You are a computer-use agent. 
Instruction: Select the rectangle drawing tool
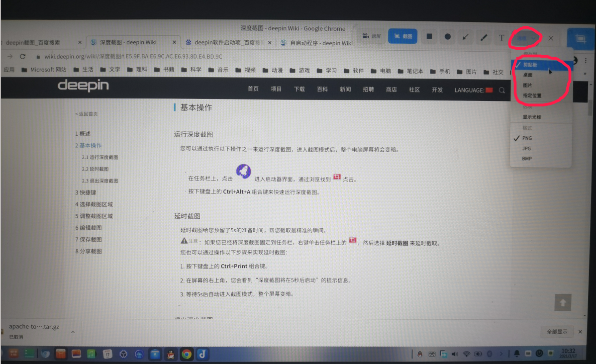point(429,36)
